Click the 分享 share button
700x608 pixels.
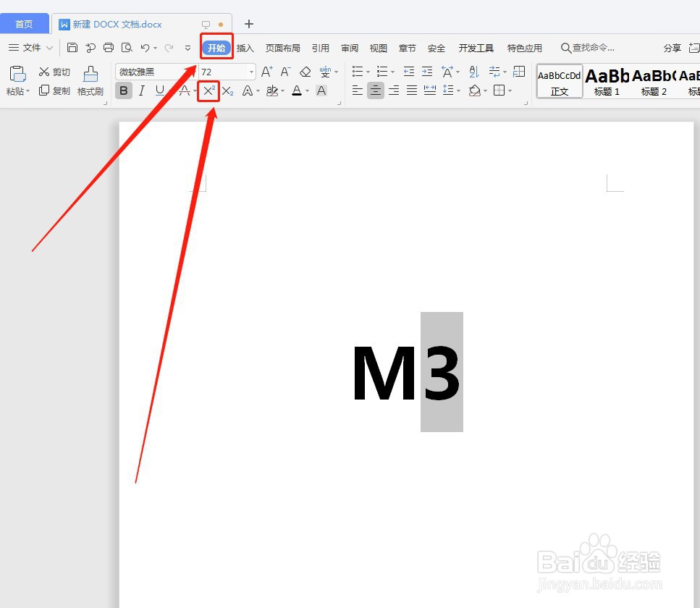click(x=672, y=48)
